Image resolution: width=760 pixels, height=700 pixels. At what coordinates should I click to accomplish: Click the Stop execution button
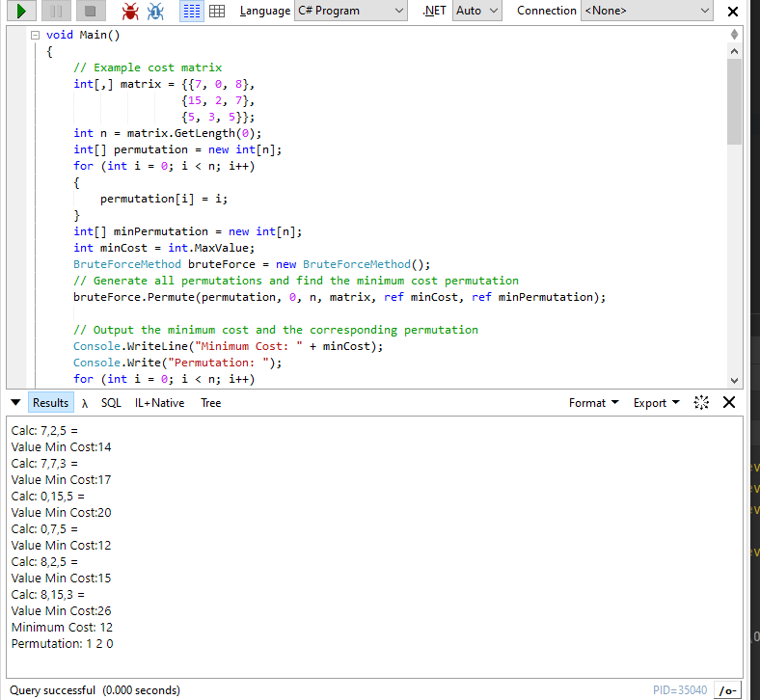click(90, 11)
